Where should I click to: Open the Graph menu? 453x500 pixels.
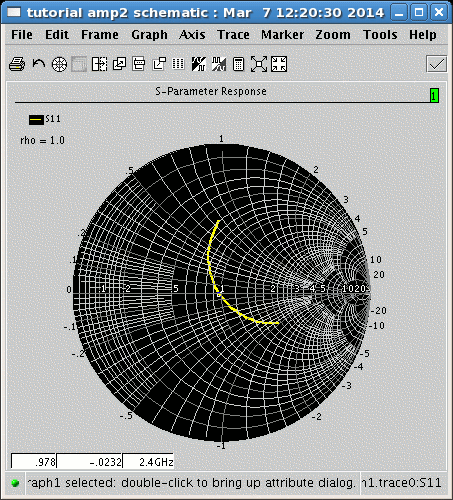pyautogui.click(x=149, y=35)
